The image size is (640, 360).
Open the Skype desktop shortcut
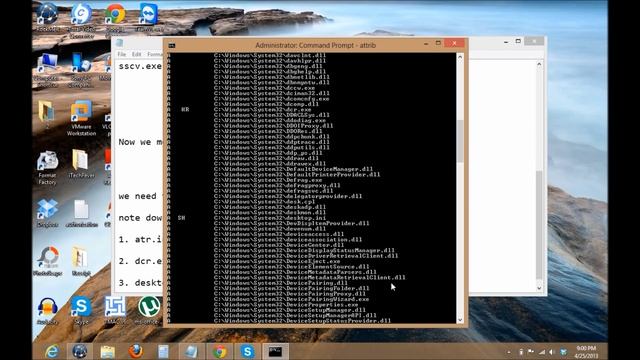pos(81,307)
